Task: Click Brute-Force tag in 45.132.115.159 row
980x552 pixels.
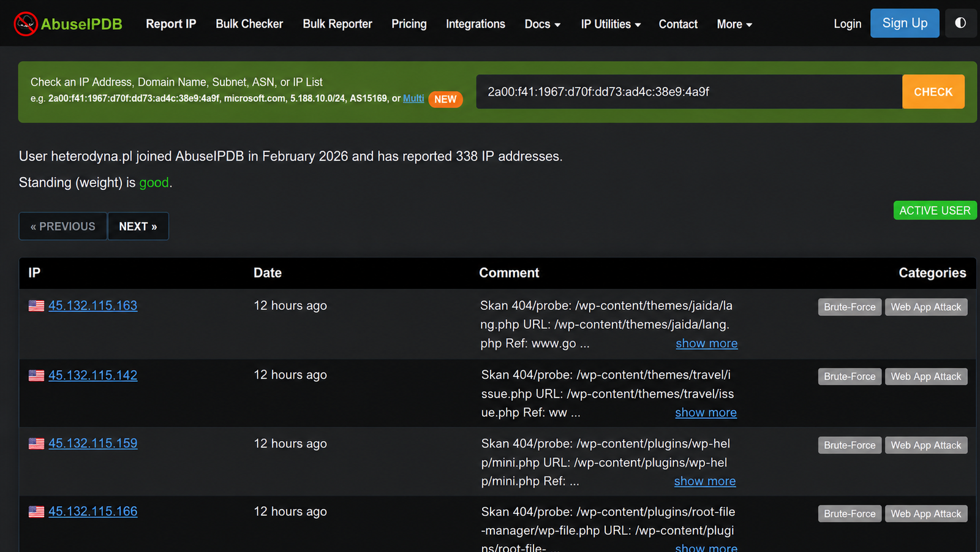Action: [x=850, y=445]
